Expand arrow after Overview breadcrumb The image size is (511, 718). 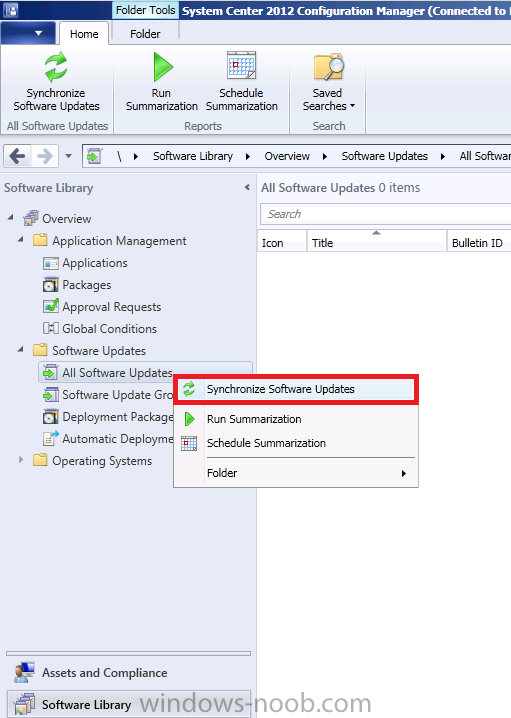click(325, 157)
